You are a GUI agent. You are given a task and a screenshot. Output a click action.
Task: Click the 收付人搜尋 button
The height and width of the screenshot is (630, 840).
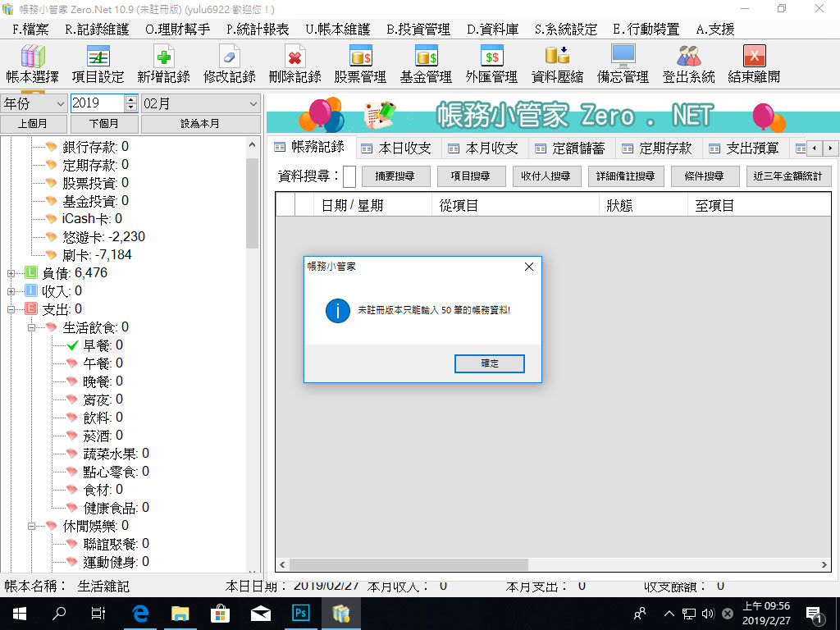coord(547,176)
